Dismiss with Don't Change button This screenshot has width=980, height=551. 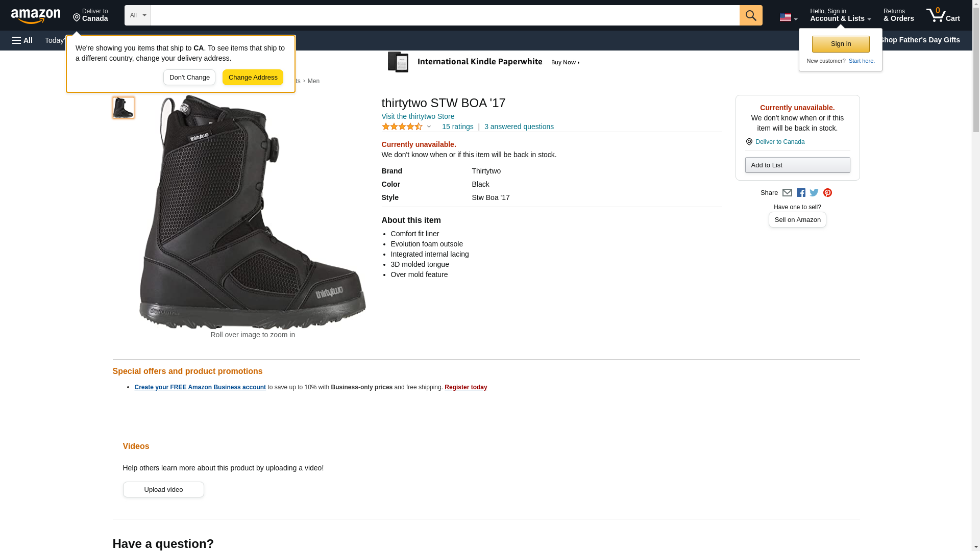pos(189,78)
